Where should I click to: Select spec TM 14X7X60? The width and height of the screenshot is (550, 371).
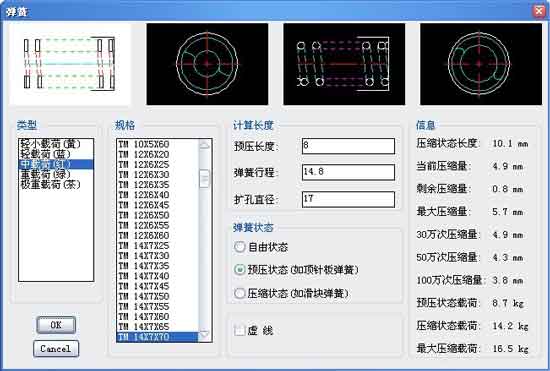coord(157,317)
